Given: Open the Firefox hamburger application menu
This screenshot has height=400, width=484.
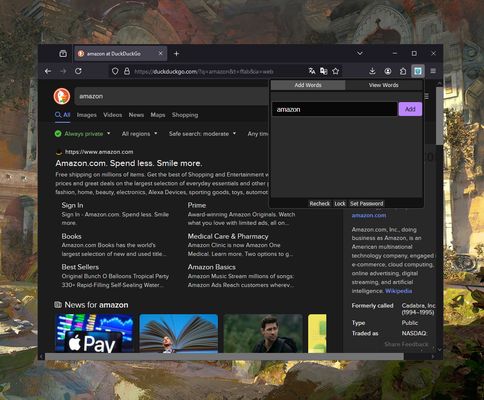Looking at the screenshot, I should [433, 71].
